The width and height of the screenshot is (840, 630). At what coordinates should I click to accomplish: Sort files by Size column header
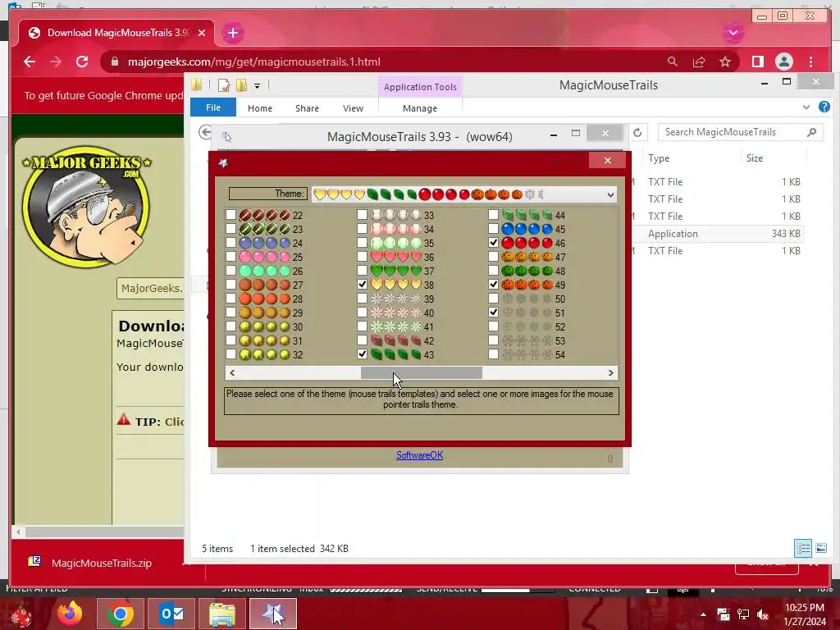(755, 158)
